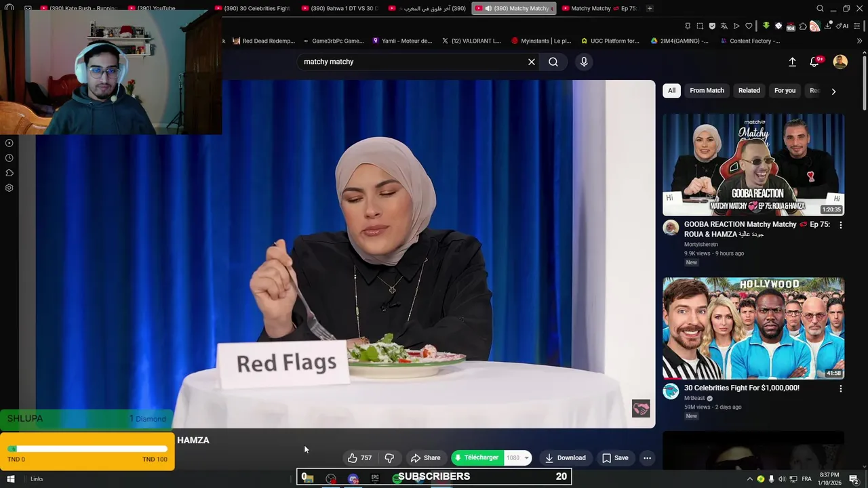The height and width of the screenshot is (488, 868).
Task: Switch FRA keyboard language indicator
Action: [806, 479]
